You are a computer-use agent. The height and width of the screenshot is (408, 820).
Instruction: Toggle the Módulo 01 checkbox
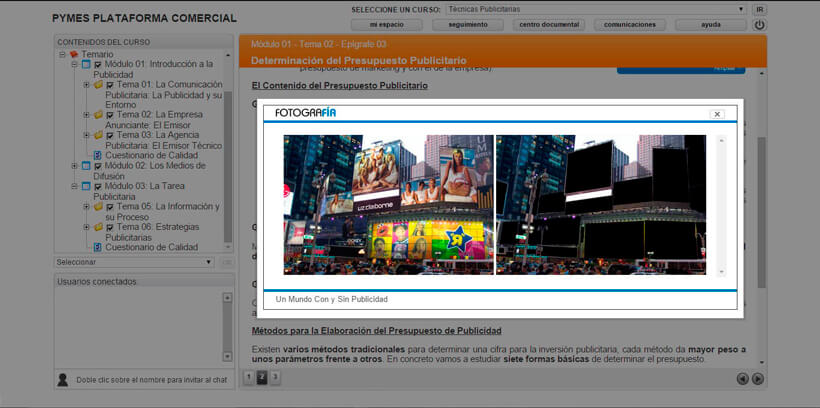(x=97, y=64)
